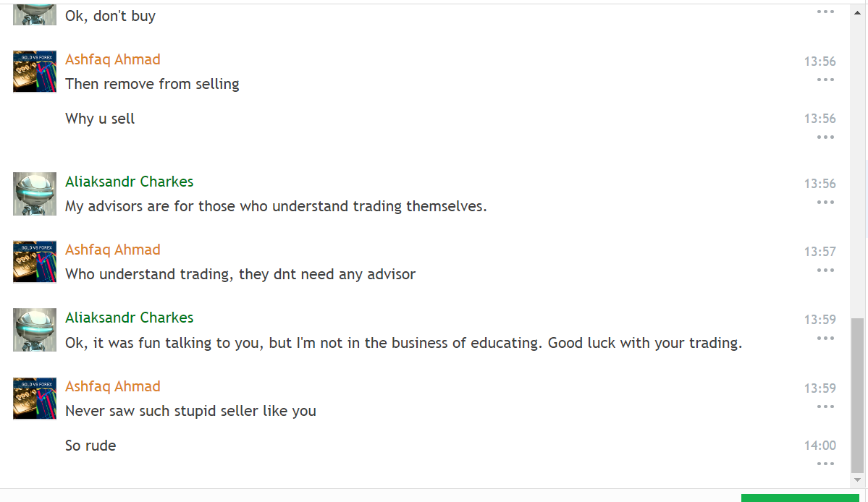Click Ashfaq Ahmad name above "Never saw such"
Viewport: 868px width, 502px height.
pos(113,386)
